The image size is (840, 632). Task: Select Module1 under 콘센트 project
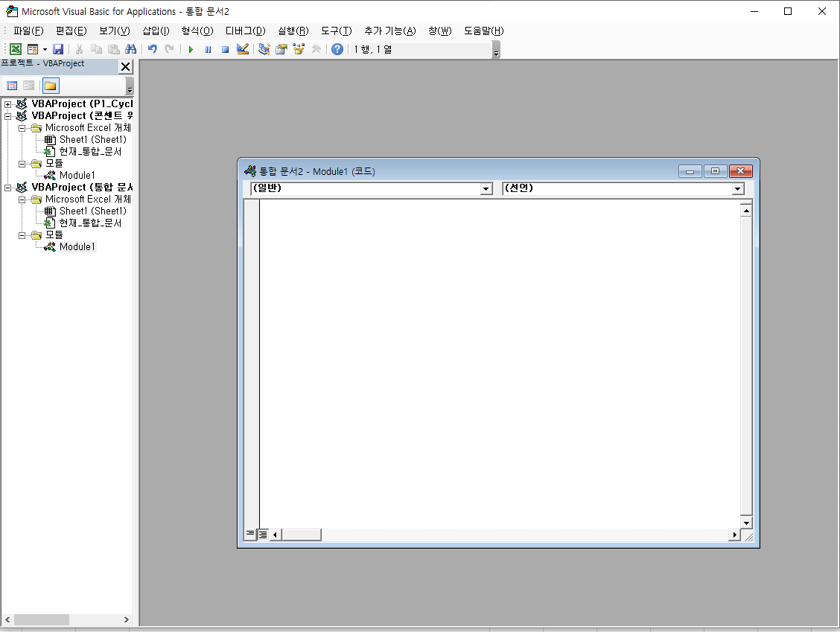point(77,175)
